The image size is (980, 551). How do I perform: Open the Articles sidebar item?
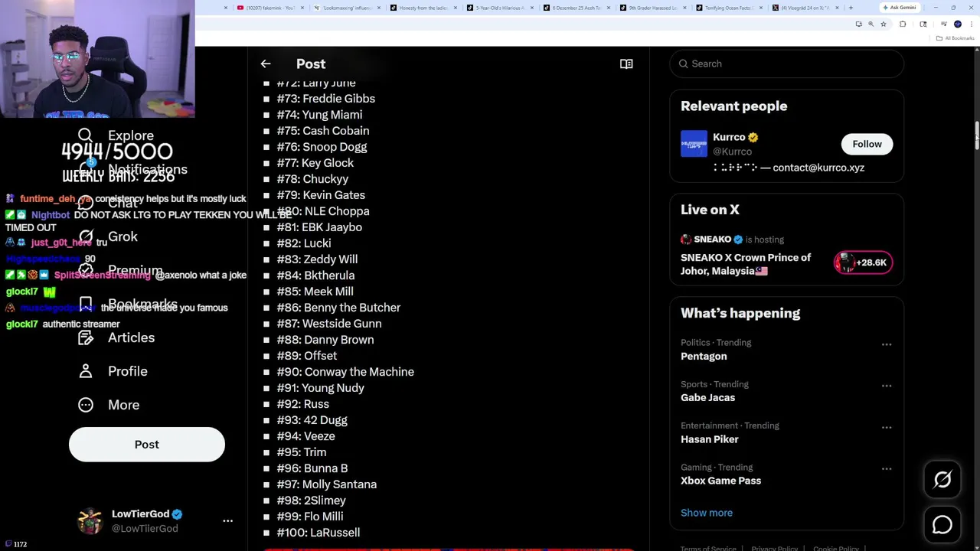pos(116,337)
